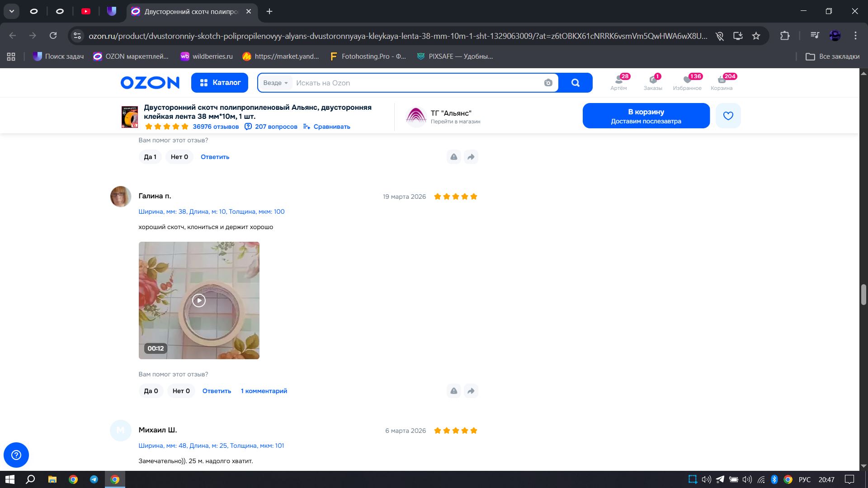Open the Каталог menu

(220, 83)
